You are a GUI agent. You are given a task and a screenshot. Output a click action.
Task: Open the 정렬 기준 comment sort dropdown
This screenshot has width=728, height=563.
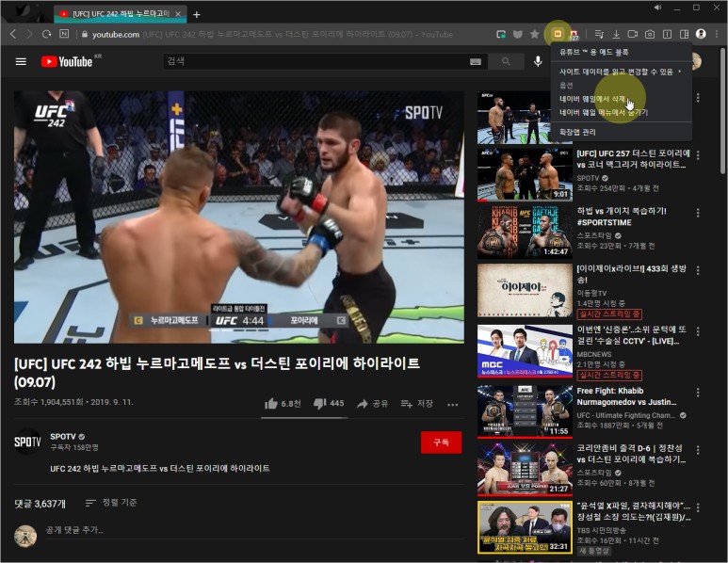point(111,503)
